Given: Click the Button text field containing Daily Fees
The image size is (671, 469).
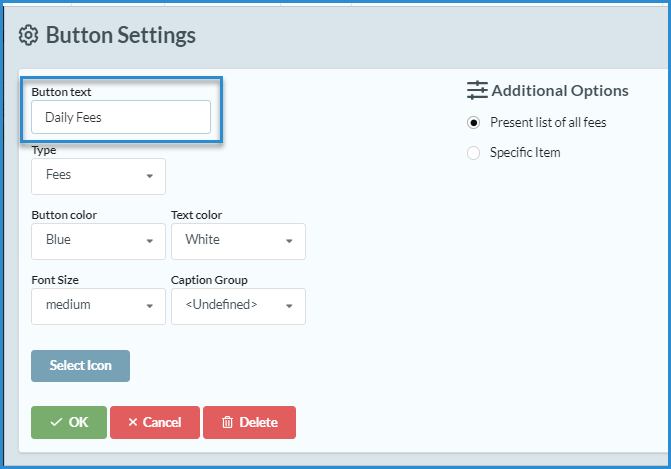Looking at the screenshot, I should point(121,117).
